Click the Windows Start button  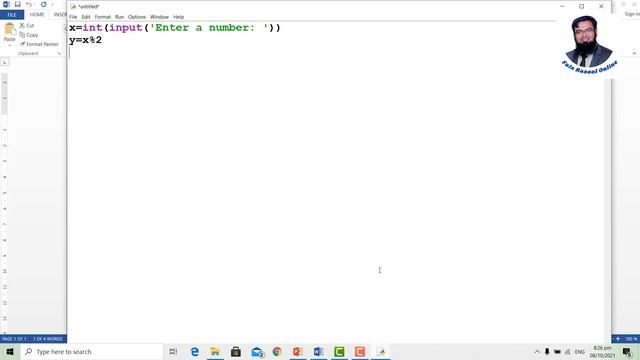click(10, 352)
